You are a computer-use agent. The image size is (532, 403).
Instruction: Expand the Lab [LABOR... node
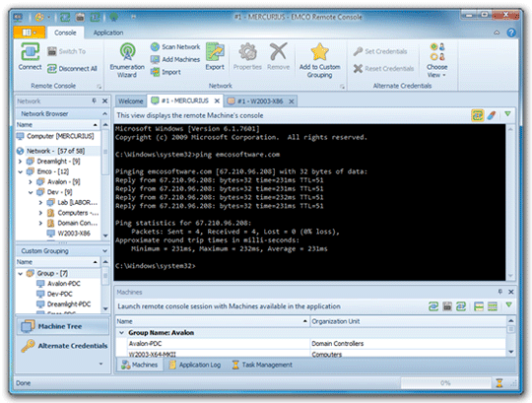40,203
